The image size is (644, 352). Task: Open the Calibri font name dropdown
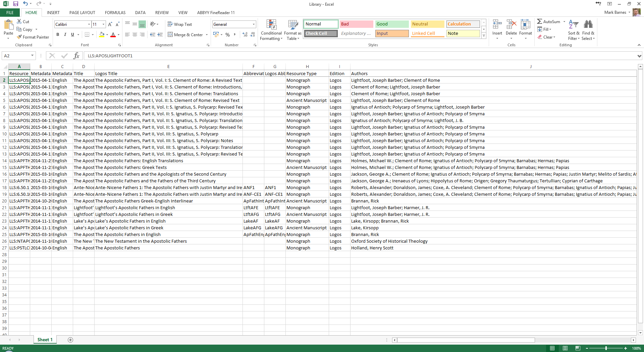89,24
